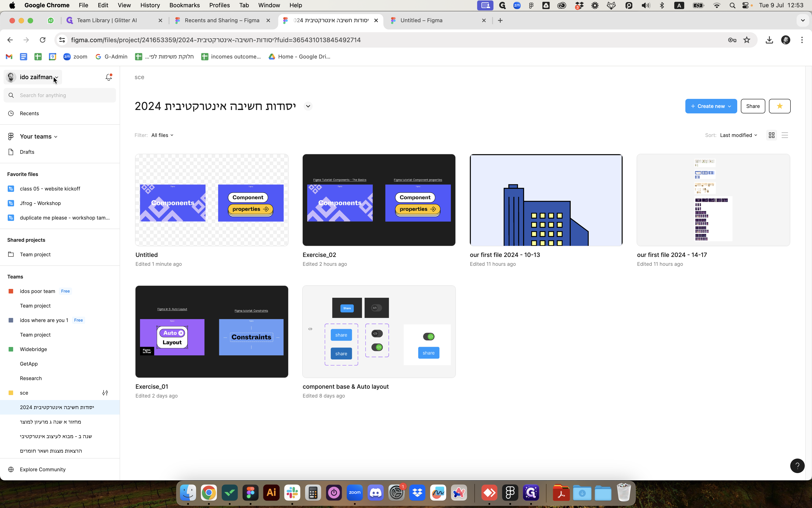Open the password key icon in address bar
Viewport: 812px width, 508px height.
[x=732, y=40]
